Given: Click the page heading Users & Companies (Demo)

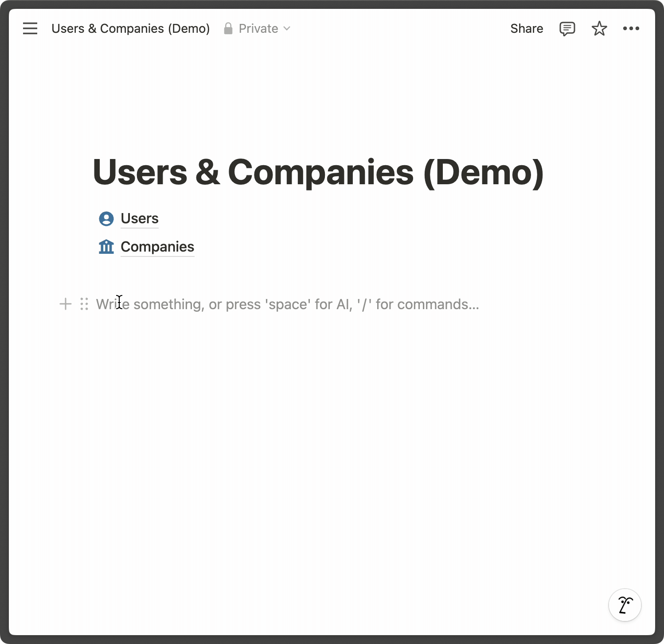Looking at the screenshot, I should click(x=318, y=172).
